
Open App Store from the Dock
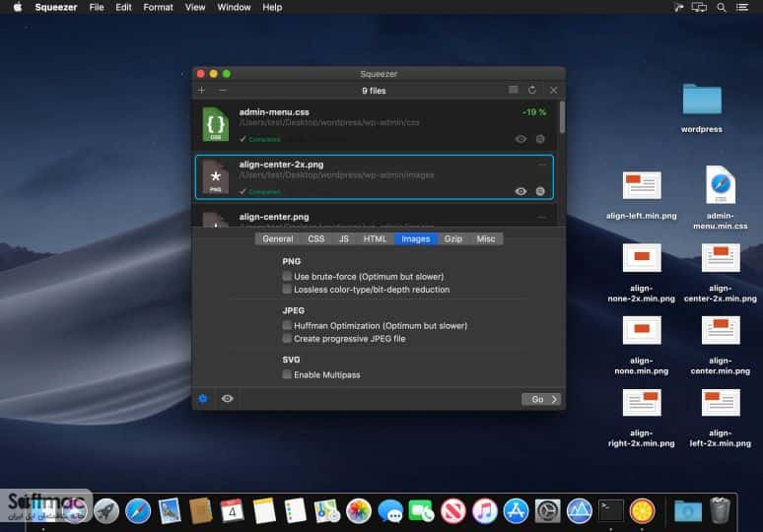[516, 511]
